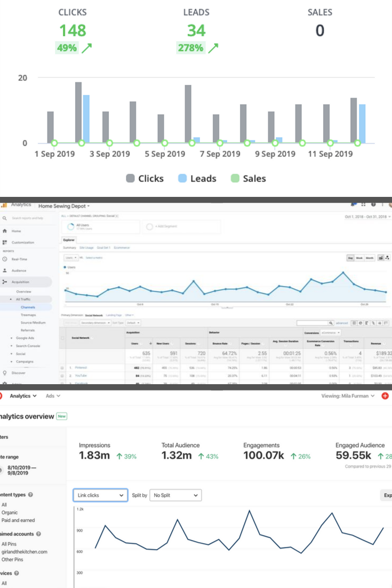Open the Pinterest social network link
Viewport: 392px width, 588px height.
[x=81, y=368]
